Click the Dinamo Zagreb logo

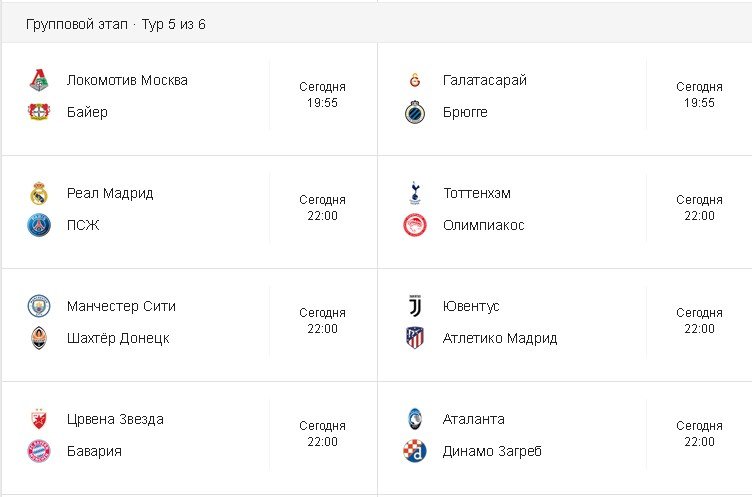pos(415,451)
